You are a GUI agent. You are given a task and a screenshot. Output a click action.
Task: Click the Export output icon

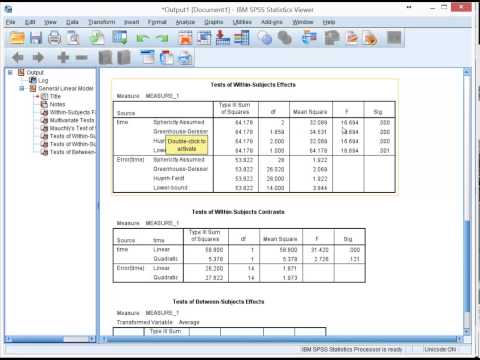click(96, 38)
